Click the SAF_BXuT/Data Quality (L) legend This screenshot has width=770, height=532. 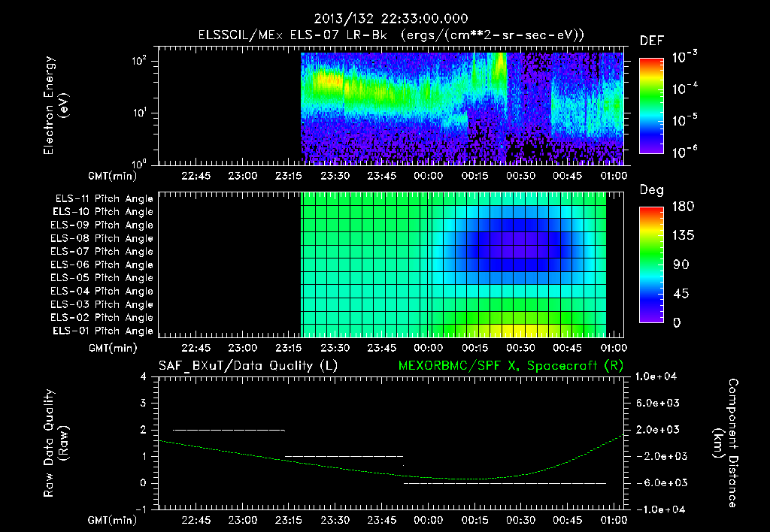point(248,366)
